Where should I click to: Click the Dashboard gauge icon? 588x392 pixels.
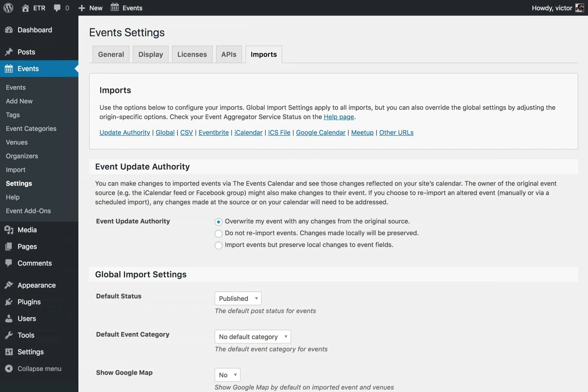coord(9,30)
